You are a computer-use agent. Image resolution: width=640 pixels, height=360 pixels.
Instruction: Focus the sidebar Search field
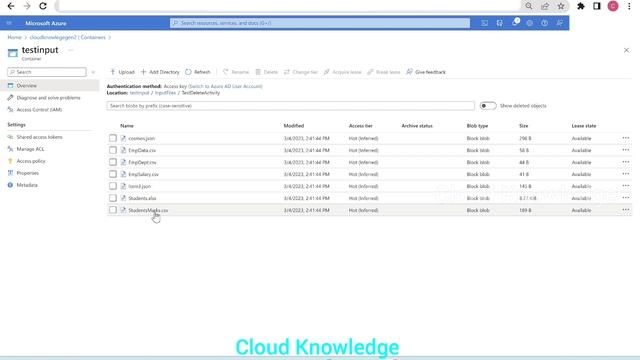pos(47,72)
